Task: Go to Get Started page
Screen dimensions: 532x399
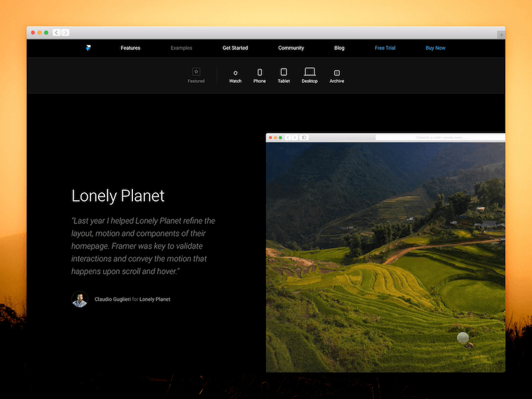Action: click(235, 48)
